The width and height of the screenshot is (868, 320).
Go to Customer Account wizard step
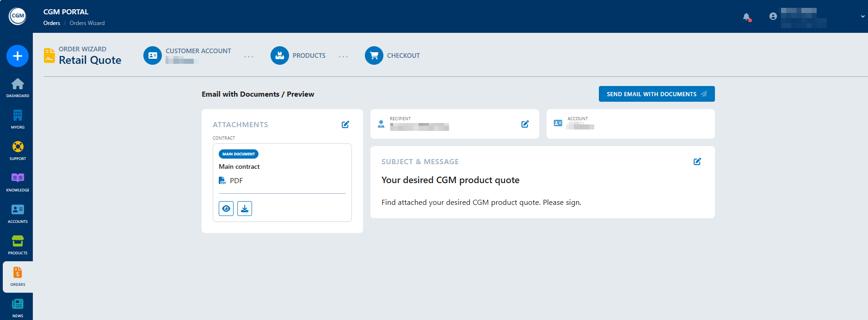click(187, 55)
